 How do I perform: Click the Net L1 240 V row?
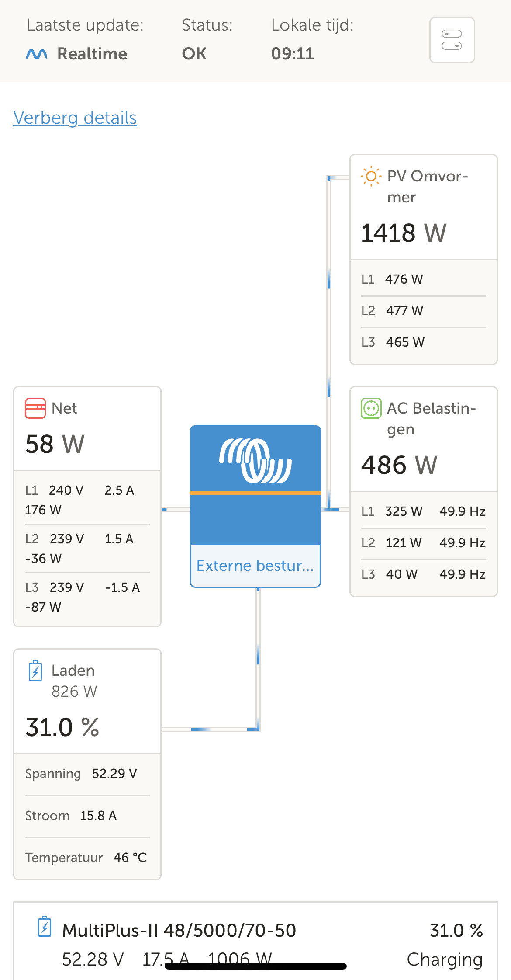79,500
